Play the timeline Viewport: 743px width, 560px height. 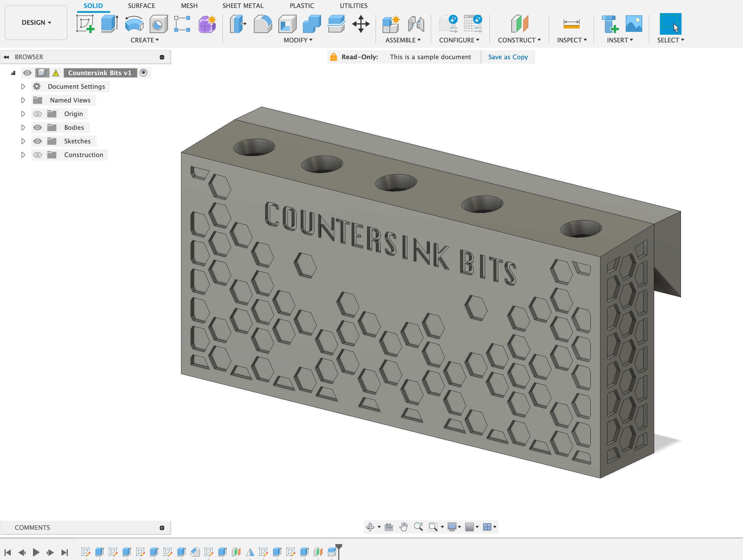[x=36, y=552]
